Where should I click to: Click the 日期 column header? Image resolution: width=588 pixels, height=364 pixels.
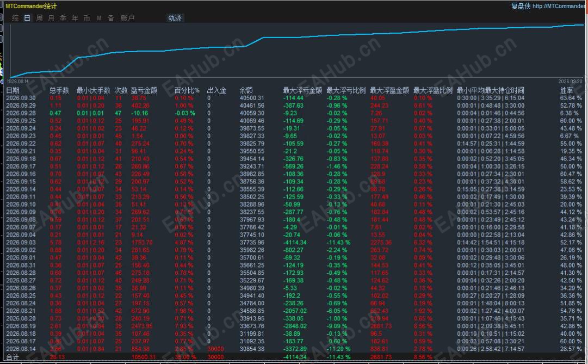[13, 90]
